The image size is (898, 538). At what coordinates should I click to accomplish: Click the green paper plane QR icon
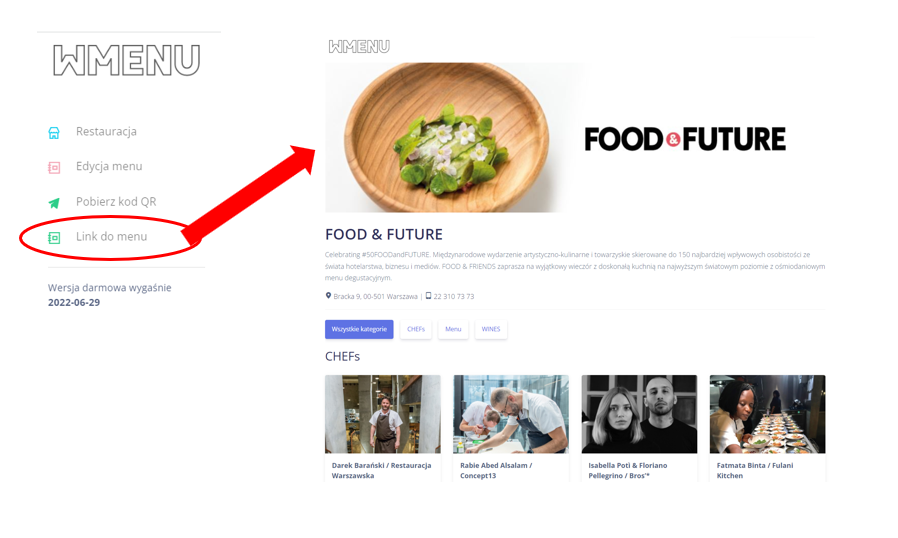tap(54, 203)
